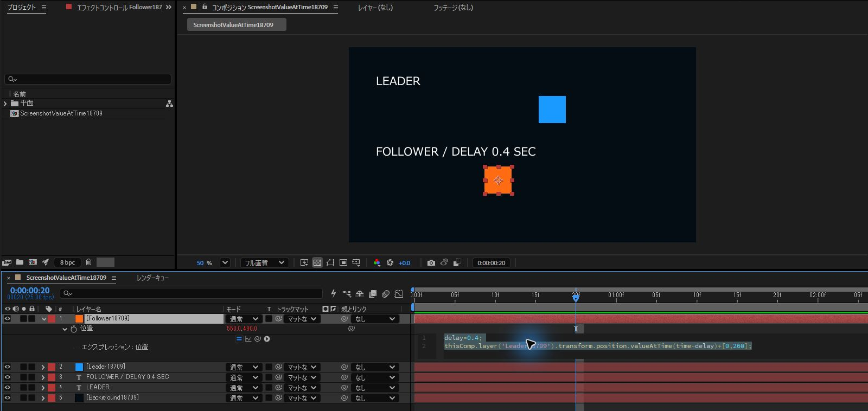Select the フッテージ (なし) viewer tab
Screen dimensions: 868x411
(x=454, y=8)
